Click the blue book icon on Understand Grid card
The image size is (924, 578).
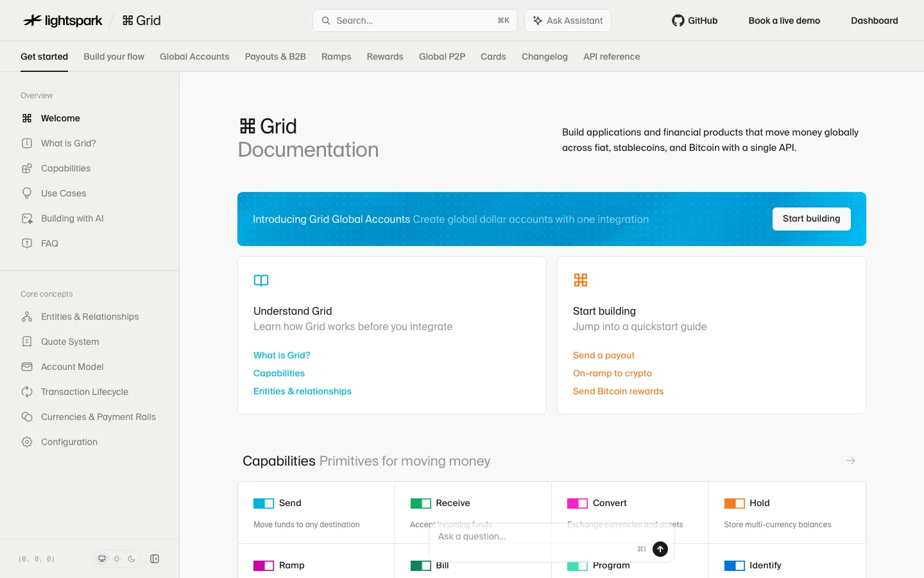[x=261, y=280]
